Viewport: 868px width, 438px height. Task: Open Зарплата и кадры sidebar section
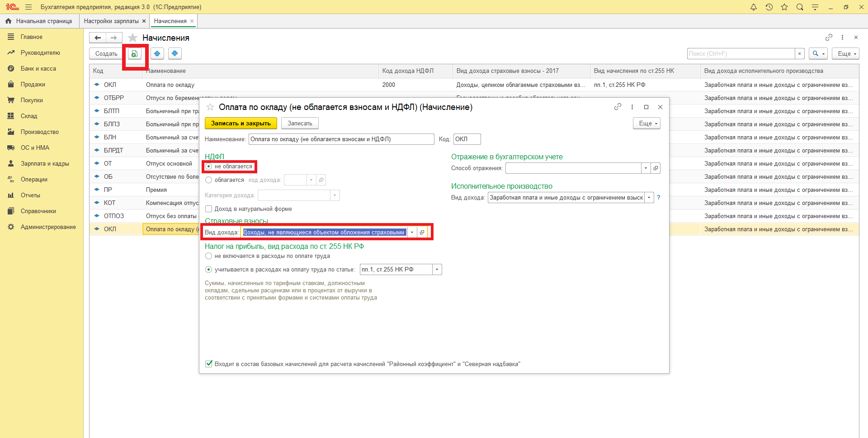(45, 164)
